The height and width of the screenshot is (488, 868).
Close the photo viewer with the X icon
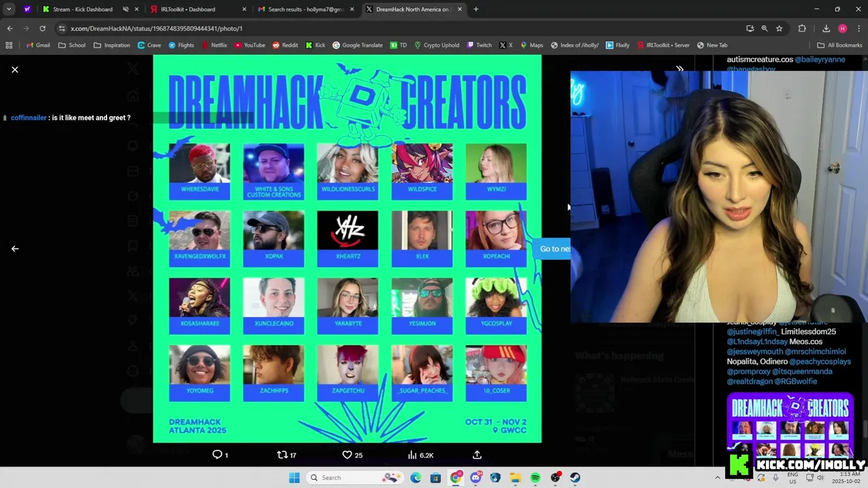tap(15, 70)
